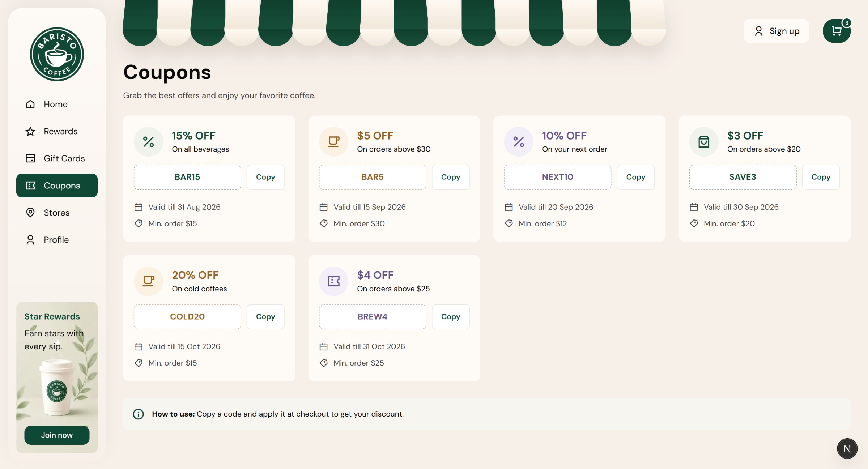Click the calendar icon beside 15 Oct 2026

(139, 346)
